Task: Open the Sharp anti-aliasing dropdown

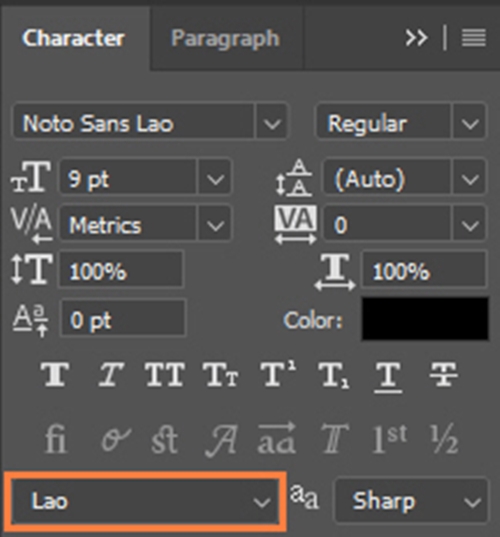Action: tap(411, 501)
